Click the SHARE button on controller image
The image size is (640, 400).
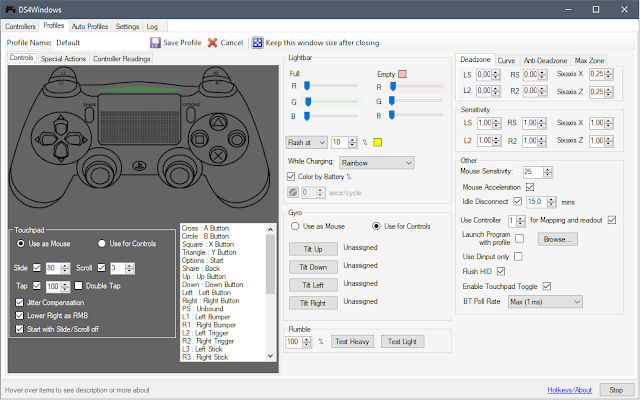click(89, 115)
